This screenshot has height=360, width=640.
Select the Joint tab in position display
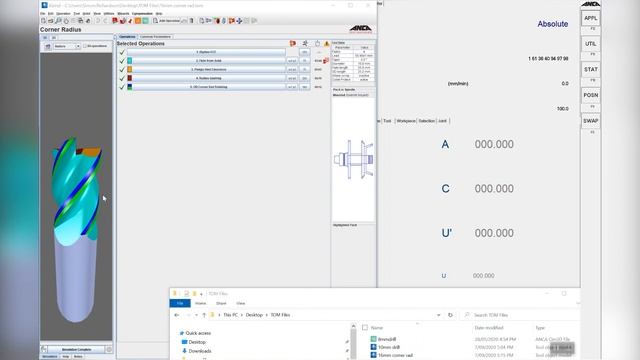pyautogui.click(x=442, y=121)
